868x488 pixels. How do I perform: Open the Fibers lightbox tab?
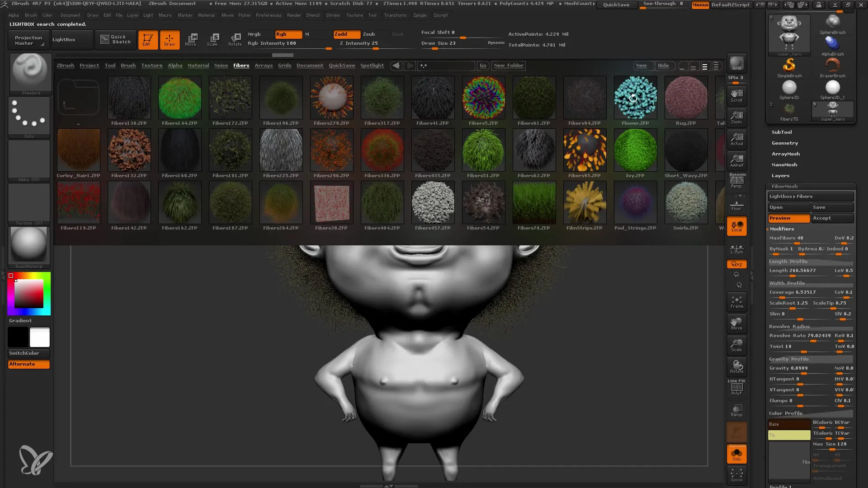point(241,66)
